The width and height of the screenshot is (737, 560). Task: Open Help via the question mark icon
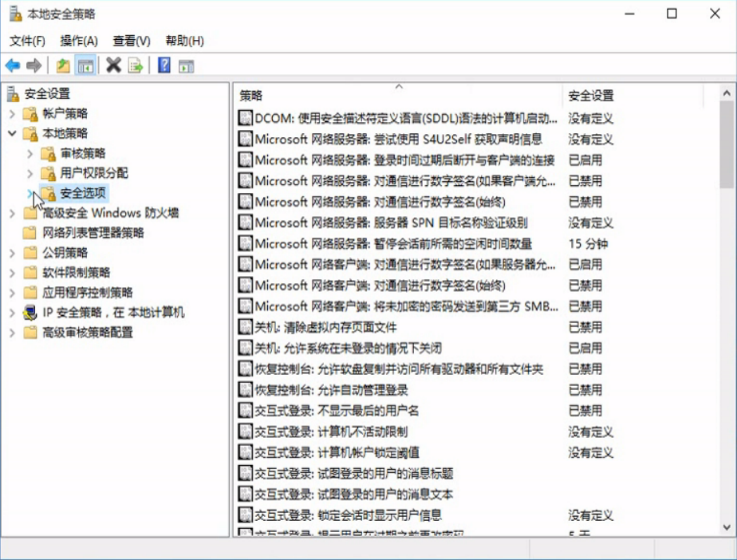point(164,65)
